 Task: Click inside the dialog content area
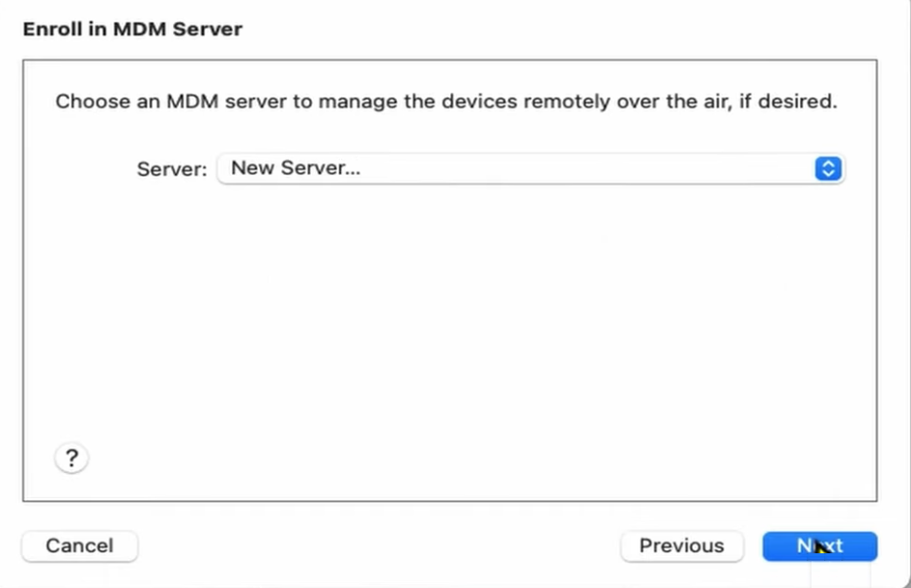450,309
